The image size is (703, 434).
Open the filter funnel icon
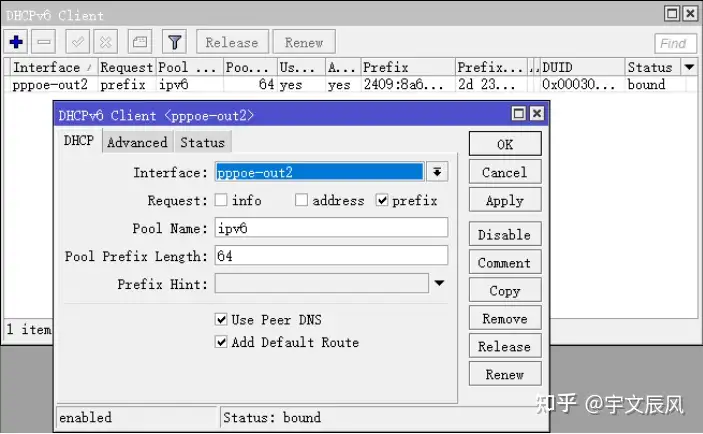point(174,42)
